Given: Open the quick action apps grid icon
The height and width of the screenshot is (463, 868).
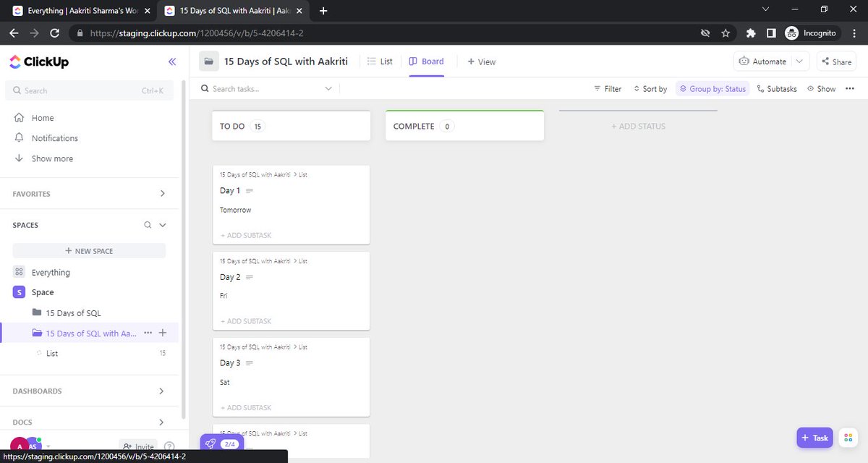Looking at the screenshot, I should [x=848, y=438].
